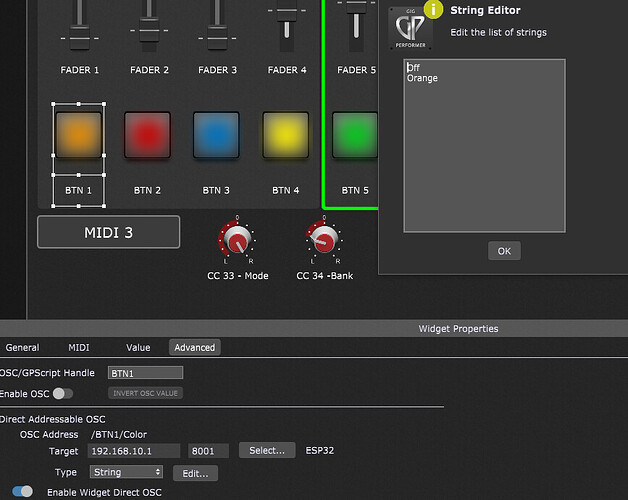628x500 pixels.
Task: Click the OSC/GPScript Handle field BTN1
Action: (x=145, y=373)
